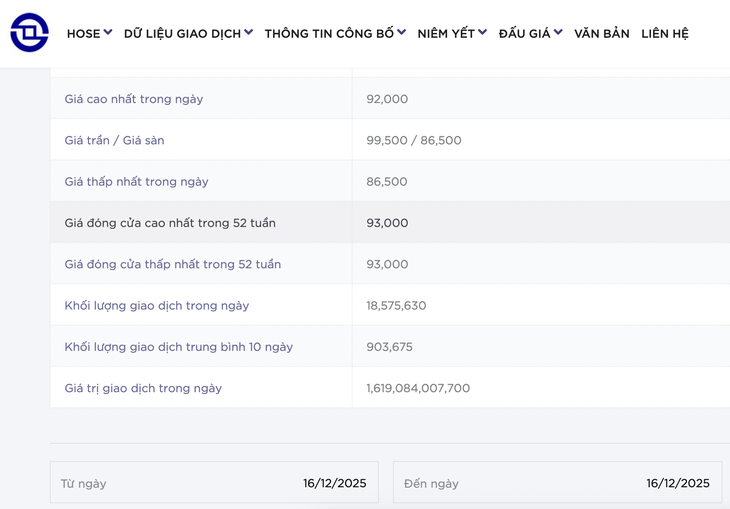Select the Giá trị giao dịch trong ngày value
Viewport: 730px width, 509px height.
[418, 388]
